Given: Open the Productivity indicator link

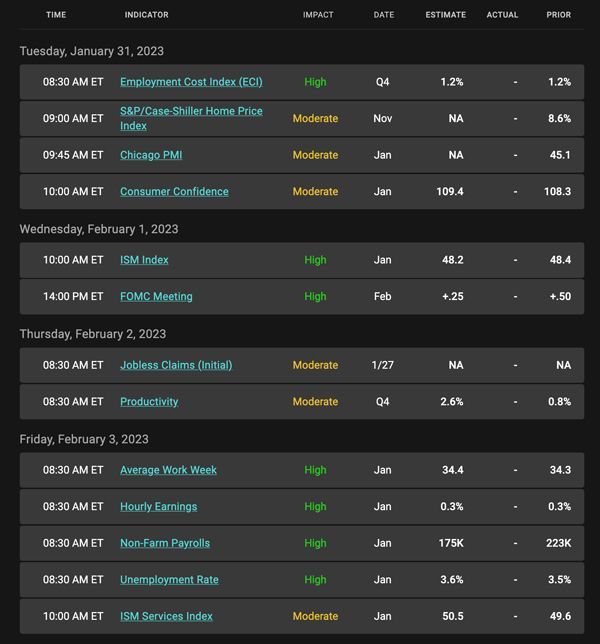Looking at the screenshot, I should (149, 402).
